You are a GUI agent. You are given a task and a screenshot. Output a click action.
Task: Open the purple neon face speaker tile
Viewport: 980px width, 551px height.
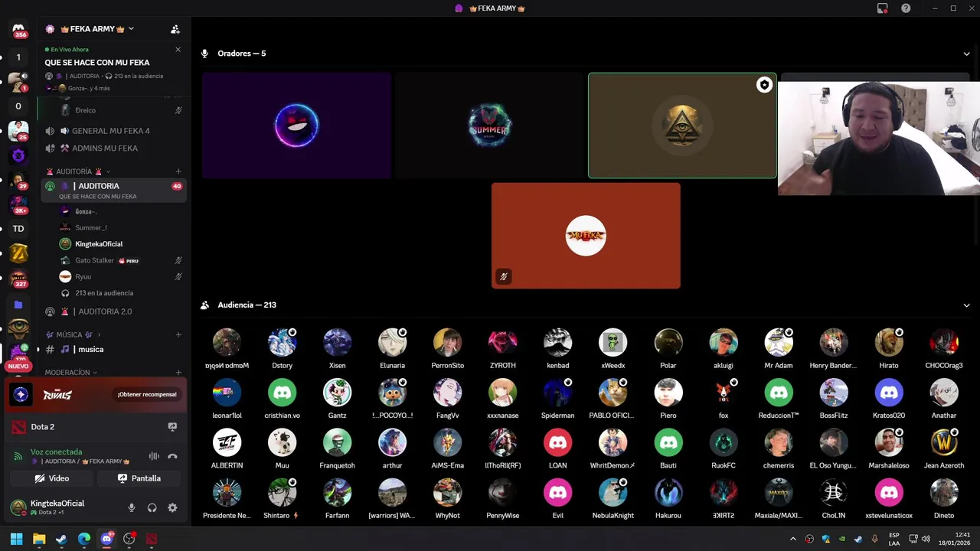point(296,126)
